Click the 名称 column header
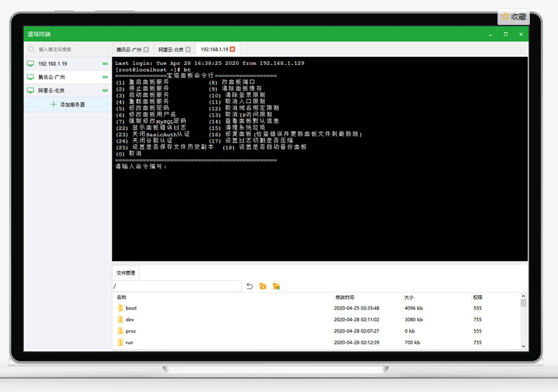The width and height of the screenshot is (558, 392). 121,297
